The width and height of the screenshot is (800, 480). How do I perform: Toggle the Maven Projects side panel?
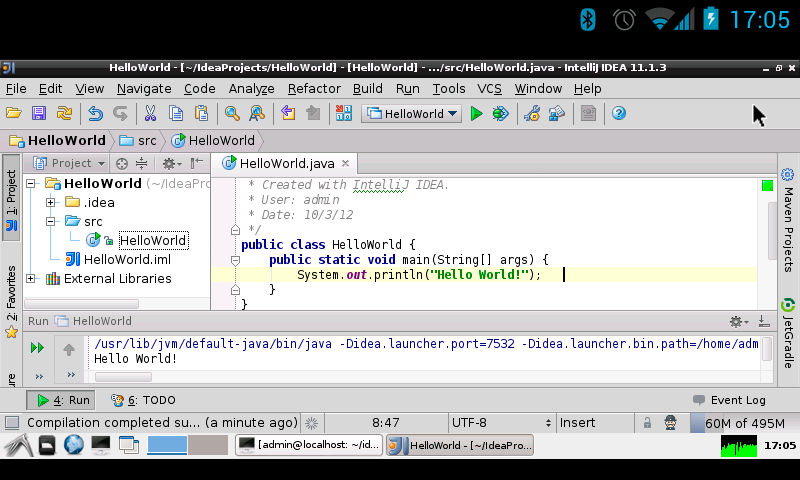tap(788, 221)
